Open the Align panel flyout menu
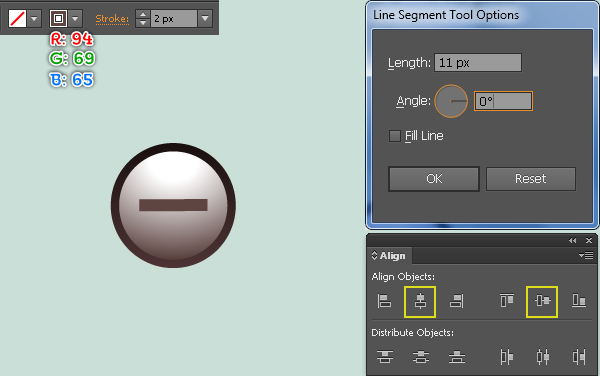Image resolution: width=600 pixels, height=376 pixels. coord(586,255)
